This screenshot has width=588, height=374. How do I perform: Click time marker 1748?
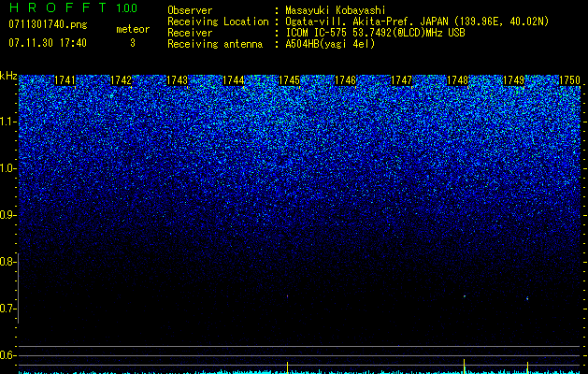click(x=457, y=80)
